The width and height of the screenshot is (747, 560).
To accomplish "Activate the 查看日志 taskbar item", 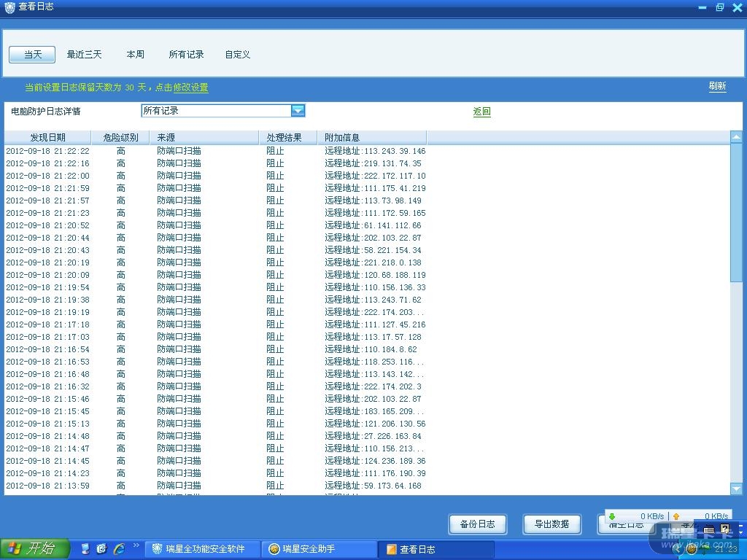I will coord(436,549).
